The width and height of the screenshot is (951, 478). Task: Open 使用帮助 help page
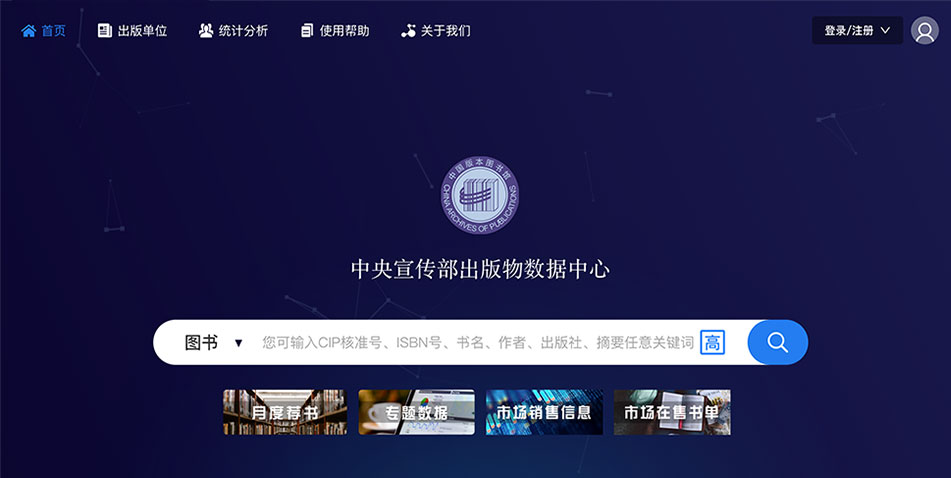tap(335, 31)
